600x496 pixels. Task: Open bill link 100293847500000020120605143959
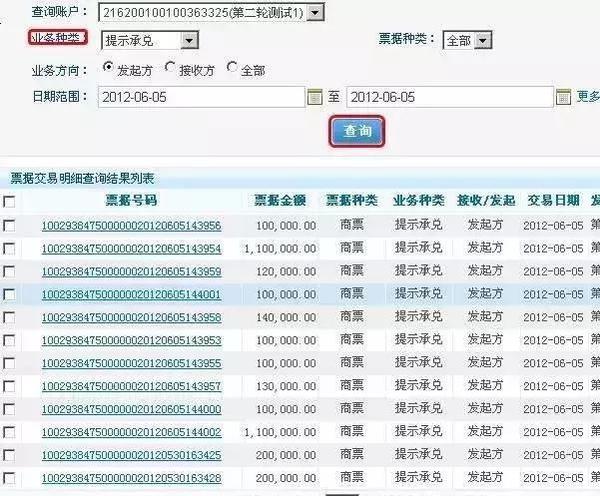(131, 272)
